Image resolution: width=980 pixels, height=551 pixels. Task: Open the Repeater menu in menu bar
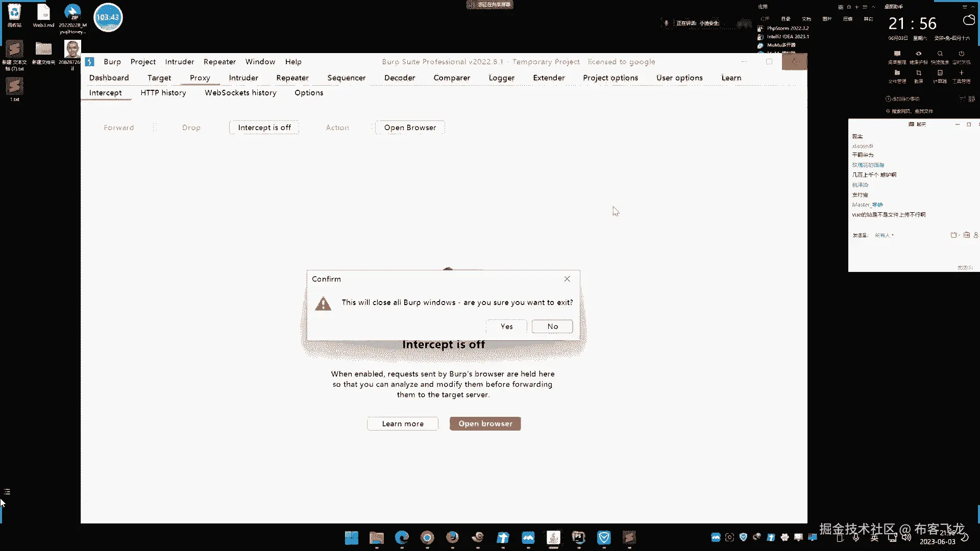click(x=219, y=62)
